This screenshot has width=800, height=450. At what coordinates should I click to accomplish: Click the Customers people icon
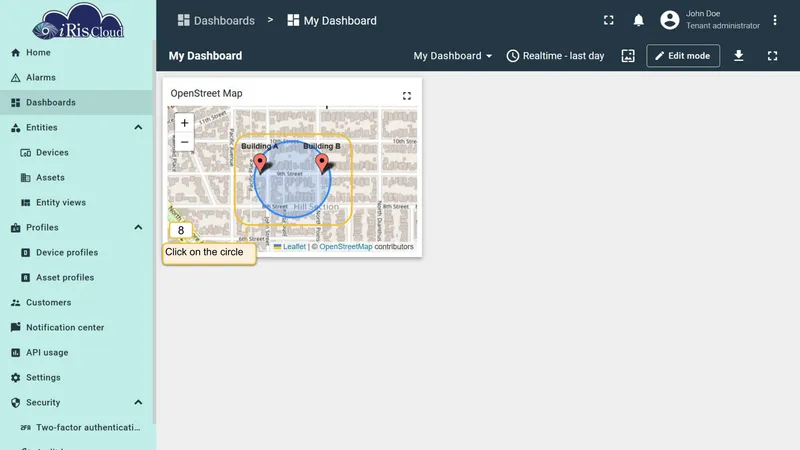pos(15,303)
